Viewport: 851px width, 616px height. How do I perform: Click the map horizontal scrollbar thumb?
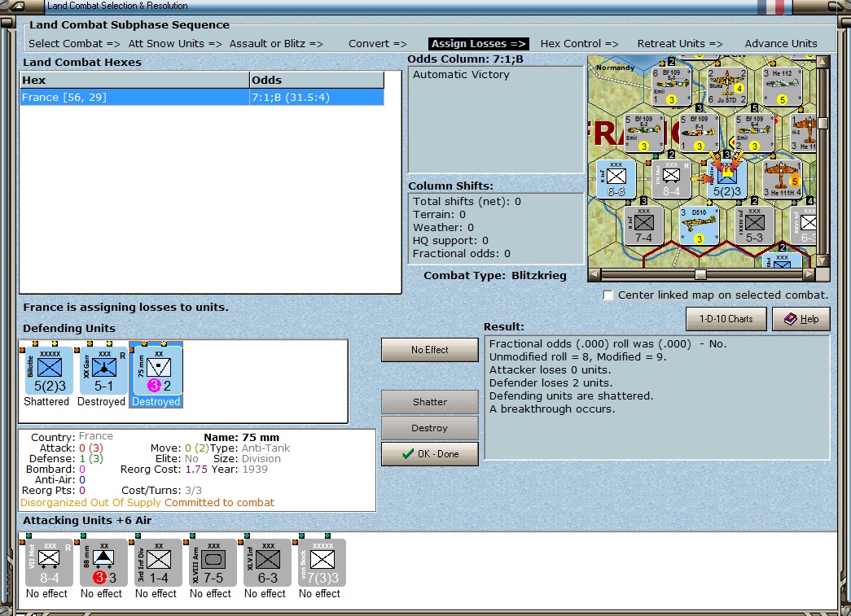point(700,274)
